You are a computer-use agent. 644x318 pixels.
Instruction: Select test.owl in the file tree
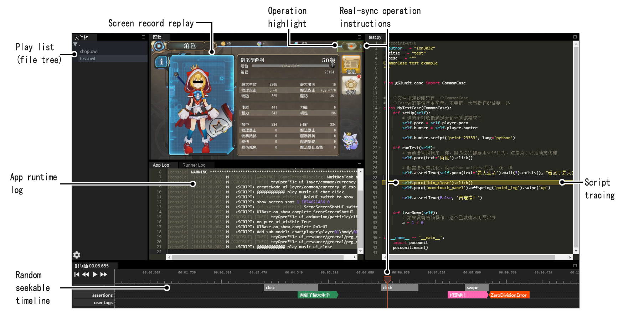87,58
